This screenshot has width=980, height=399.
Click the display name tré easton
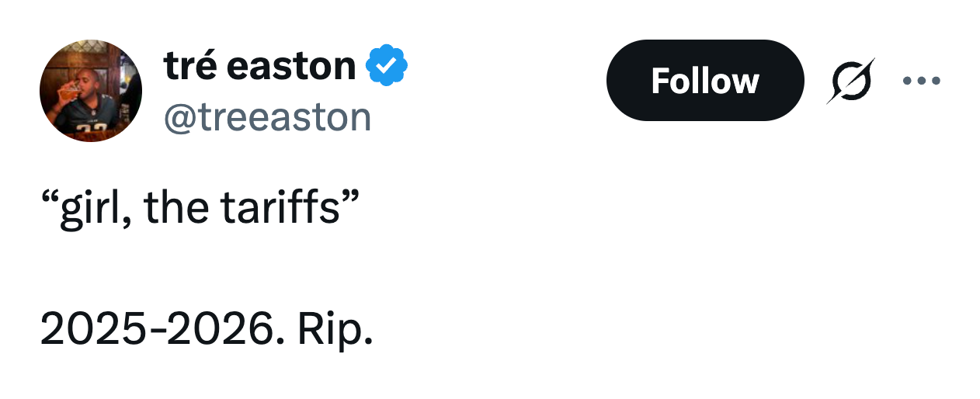260,66
